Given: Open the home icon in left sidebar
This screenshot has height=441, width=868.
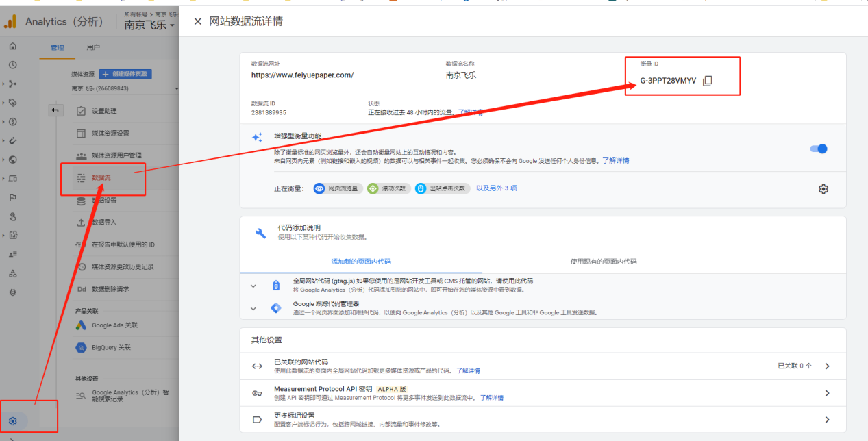Looking at the screenshot, I should click(12, 47).
